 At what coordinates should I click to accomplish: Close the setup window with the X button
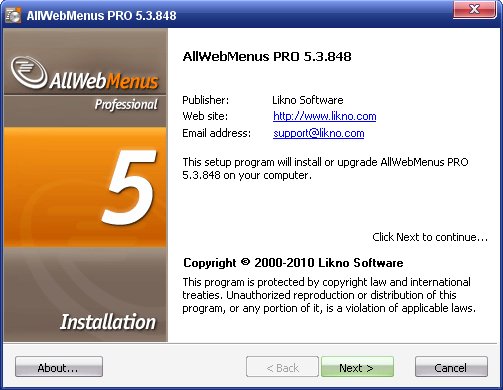click(x=474, y=9)
